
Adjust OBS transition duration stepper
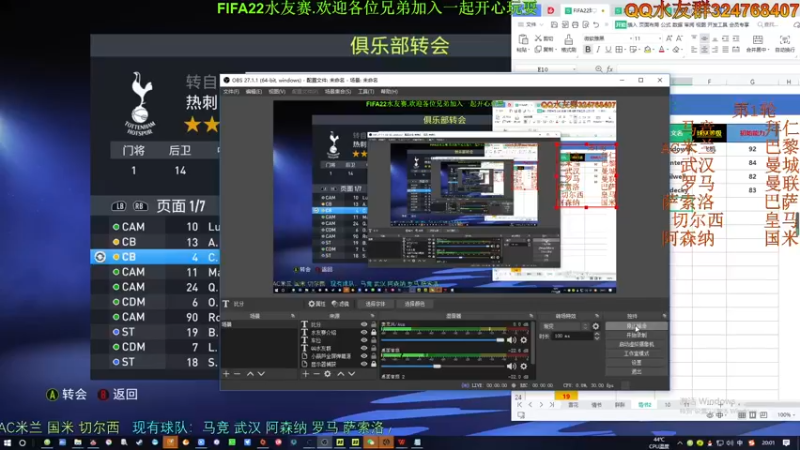tap(597, 336)
